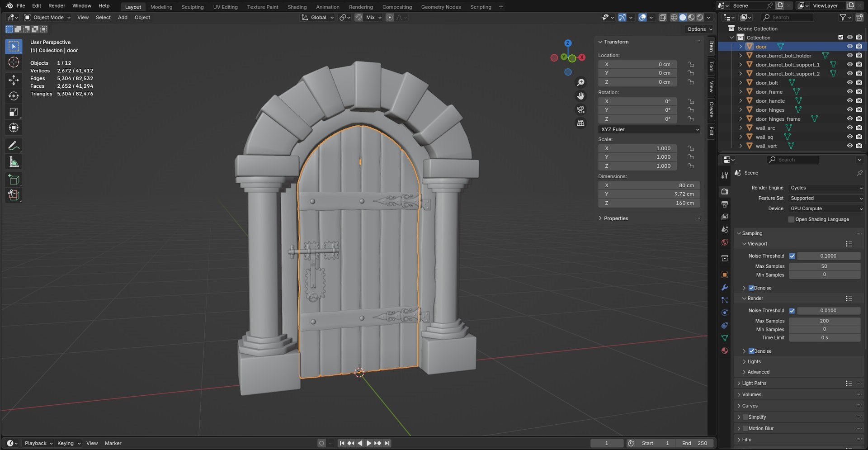Activate the Rotate tool
Image resolution: width=868 pixels, height=450 pixels.
[x=14, y=96]
